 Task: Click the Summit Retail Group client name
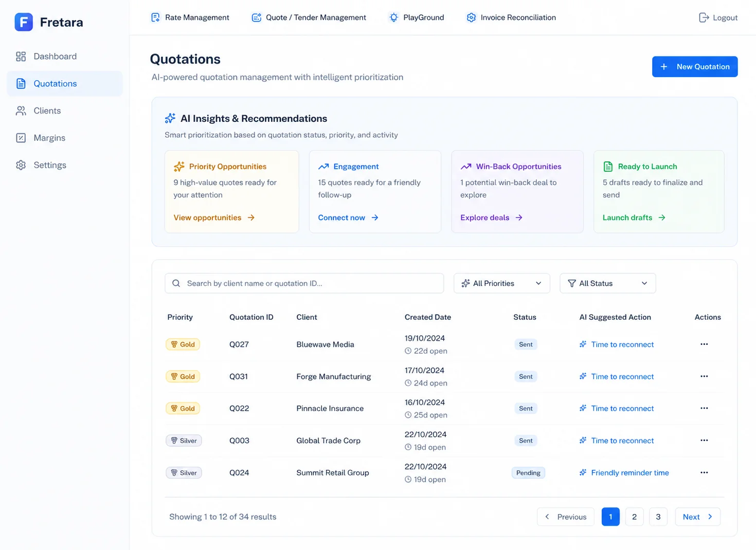(333, 472)
